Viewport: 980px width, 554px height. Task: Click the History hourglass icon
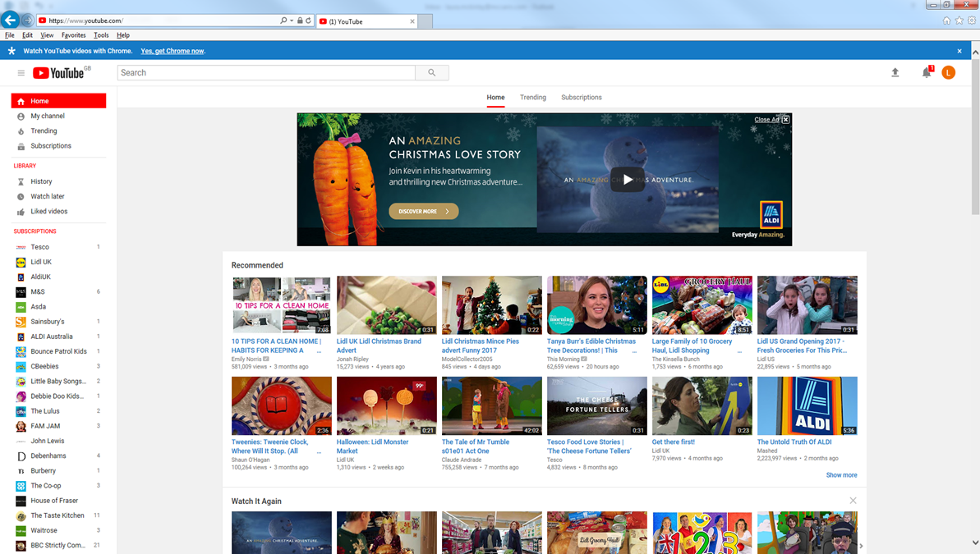click(x=21, y=181)
